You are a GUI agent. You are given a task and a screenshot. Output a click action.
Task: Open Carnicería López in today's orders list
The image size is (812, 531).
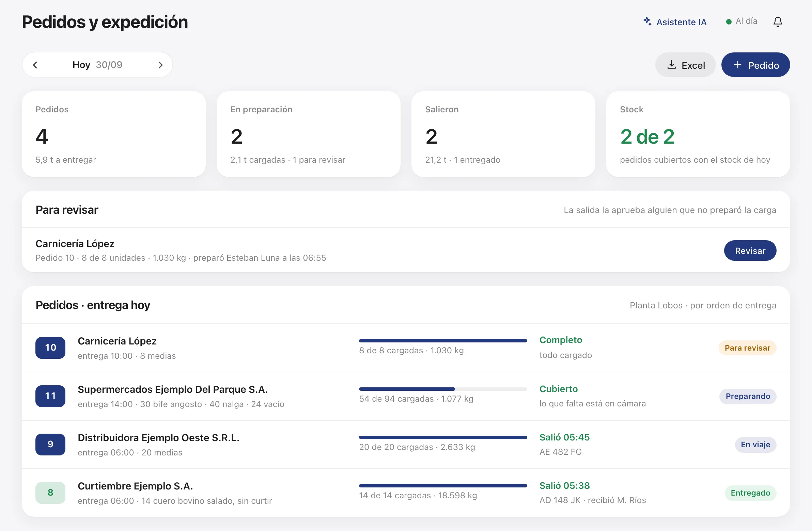(x=406, y=348)
